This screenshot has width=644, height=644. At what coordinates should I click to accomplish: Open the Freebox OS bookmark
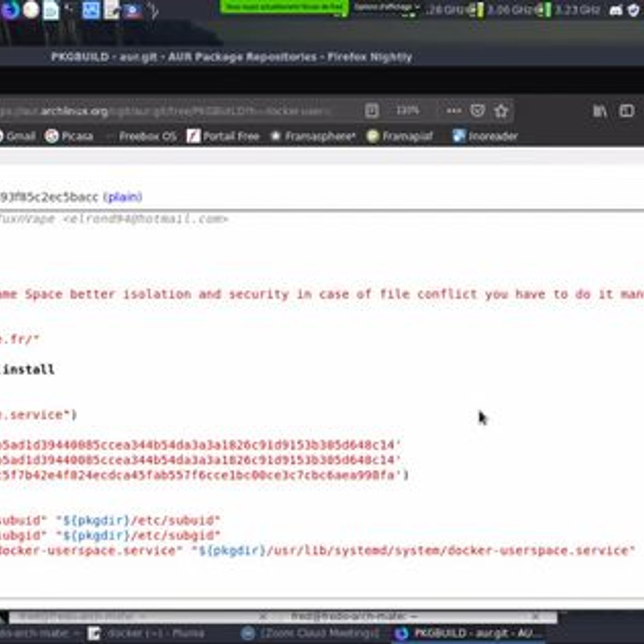point(143,136)
